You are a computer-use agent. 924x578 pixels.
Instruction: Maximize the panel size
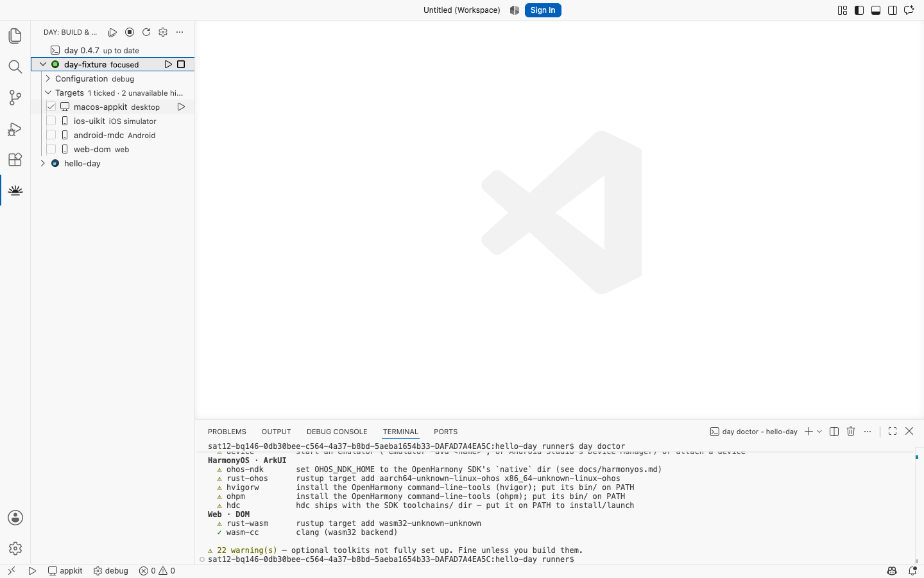tap(893, 432)
